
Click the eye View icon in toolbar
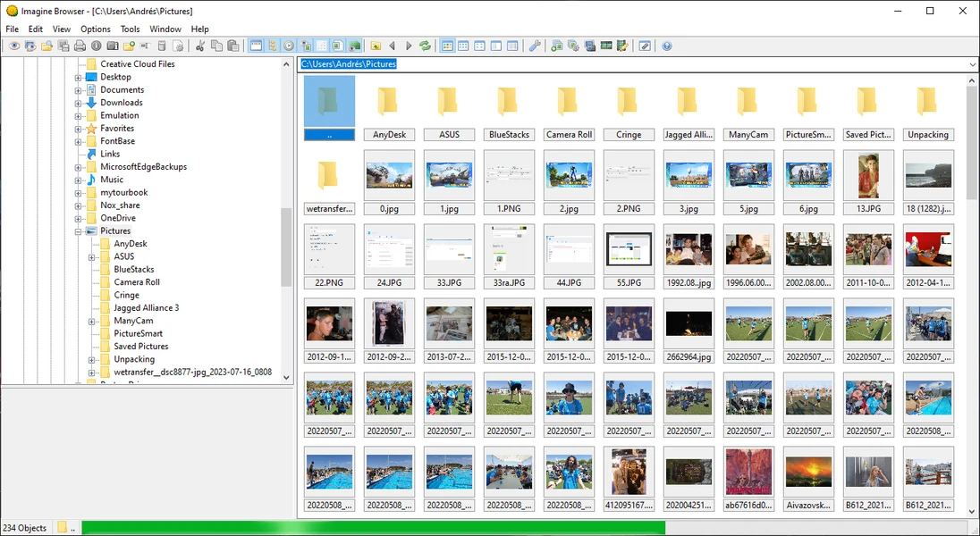click(x=13, y=46)
